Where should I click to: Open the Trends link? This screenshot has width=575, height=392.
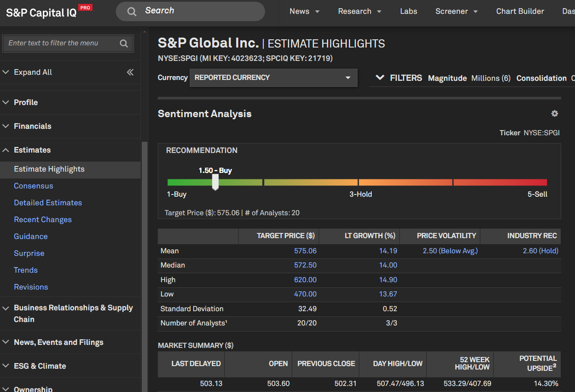tap(26, 270)
